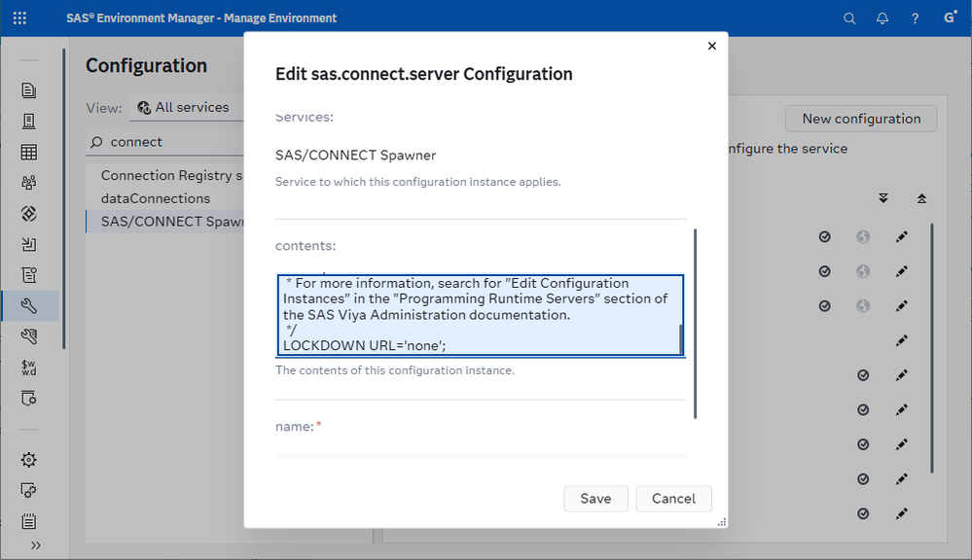Screen dimensions: 972x560
Task: Click the LOCKDOWN URL='none'; line
Action: [x=365, y=346]
